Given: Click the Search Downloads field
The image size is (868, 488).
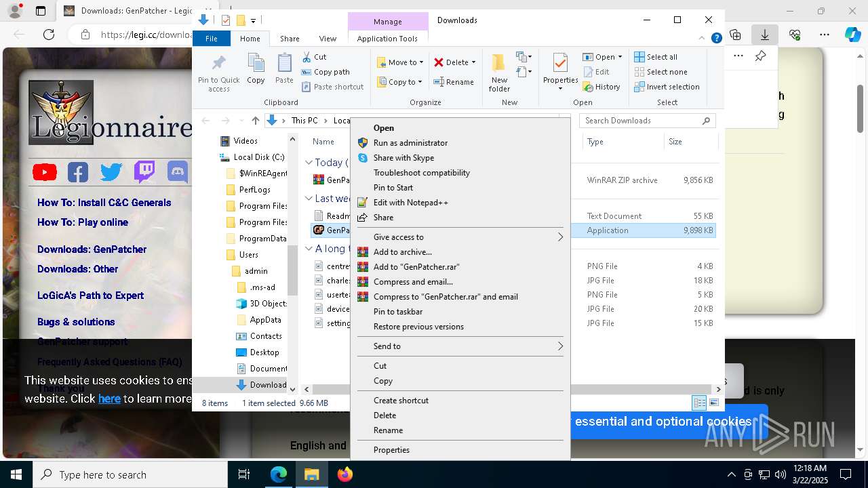Looking at the screenshot, I should pos(648,121).
